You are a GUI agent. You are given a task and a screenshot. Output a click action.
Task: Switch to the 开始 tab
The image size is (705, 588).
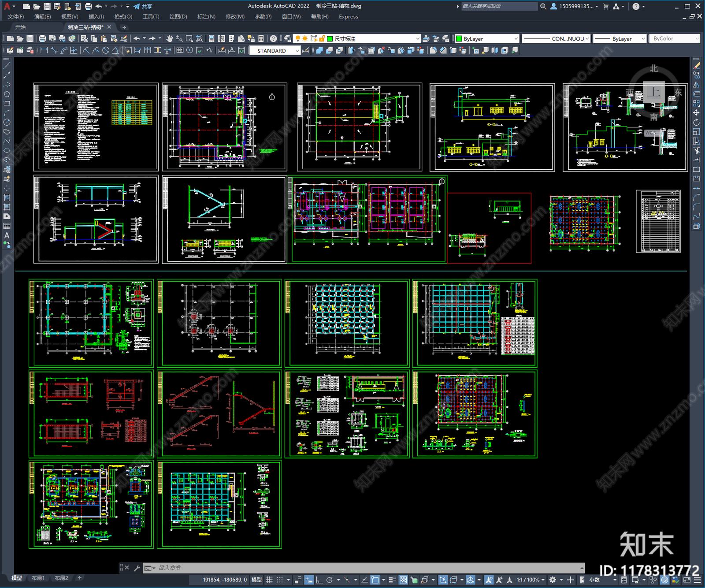point(21,27)
